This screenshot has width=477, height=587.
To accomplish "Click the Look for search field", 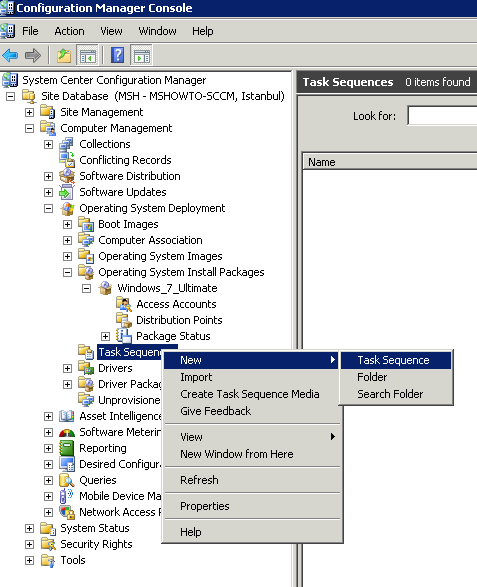I will [442, 116].
